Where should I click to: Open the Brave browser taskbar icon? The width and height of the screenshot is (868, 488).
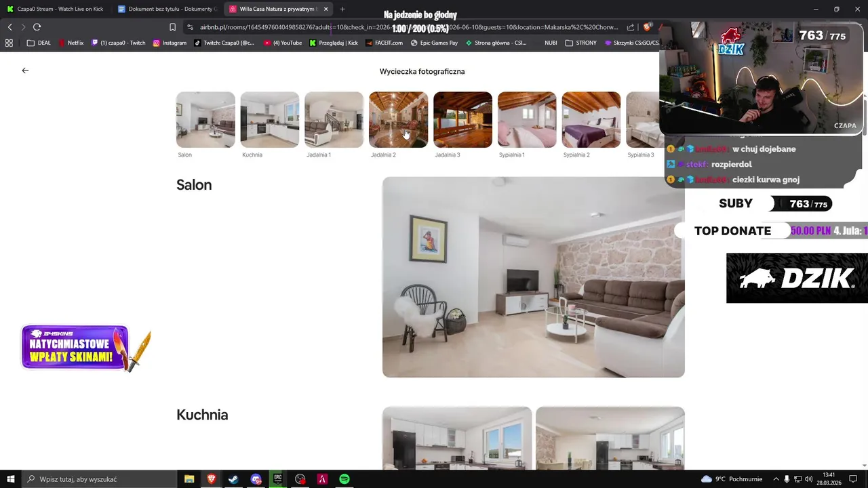tap(212, 479)
